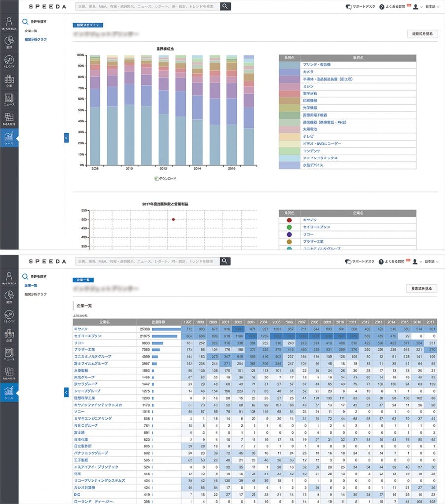Open 日本化薬 link in the 企業一覧 table
Viewport: 445px width, 504px height.
(x=81, y=440)
